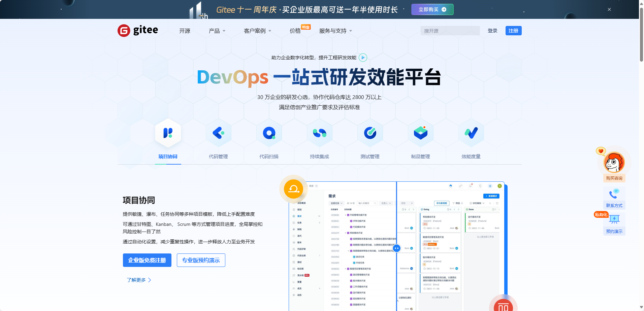Select the 效能度量 product icon

coord(471,133)
